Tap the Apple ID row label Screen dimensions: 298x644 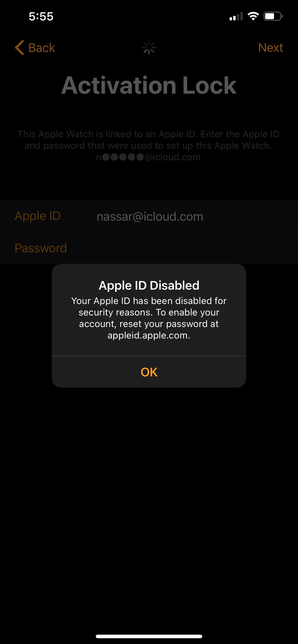pos(38,216)
